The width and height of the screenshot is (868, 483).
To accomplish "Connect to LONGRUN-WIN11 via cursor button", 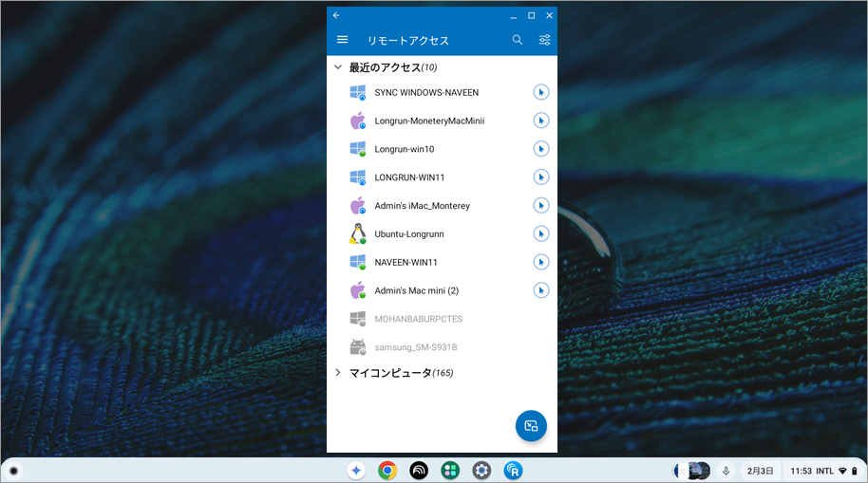I will point(541,177).
